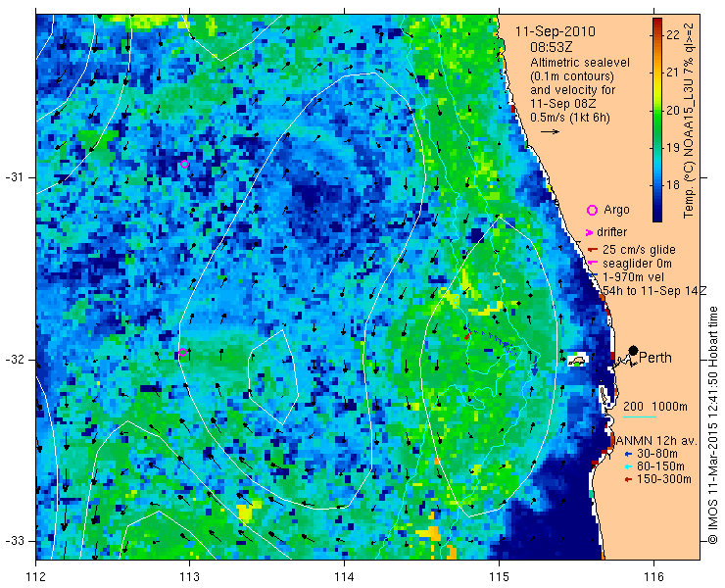Click the Rottnest Island shape west of Perth
Image resolution: width=725 pixels, height=588 pixels.
pyautogui.click(x=577, y=360)
